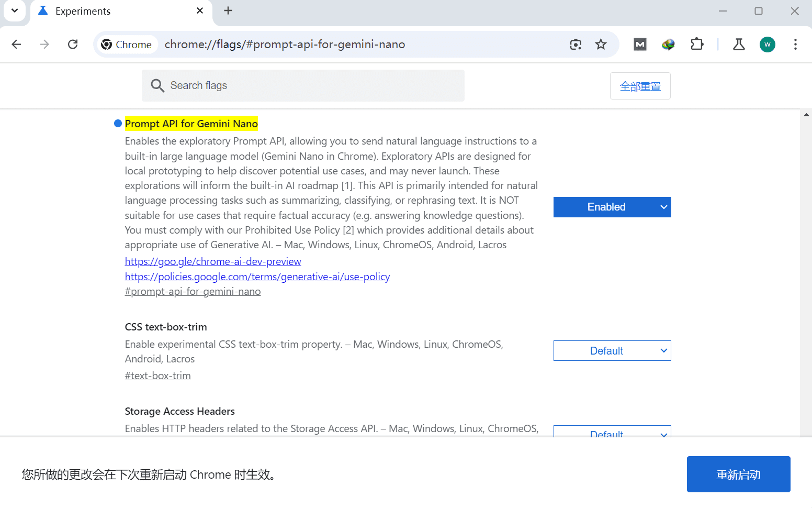Open Chrome's three-dot menu
Viewport: 812px width, 508px height.
795,45
